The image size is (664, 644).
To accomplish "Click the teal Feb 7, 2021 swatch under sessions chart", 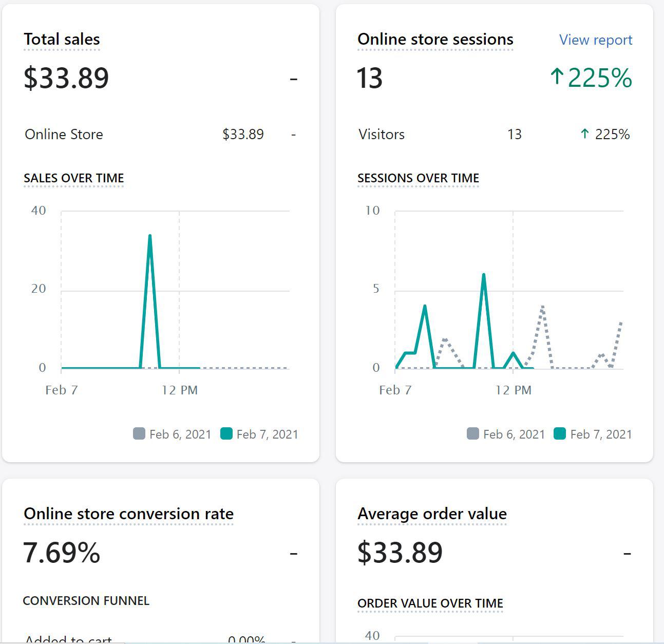I will (559, 434).
